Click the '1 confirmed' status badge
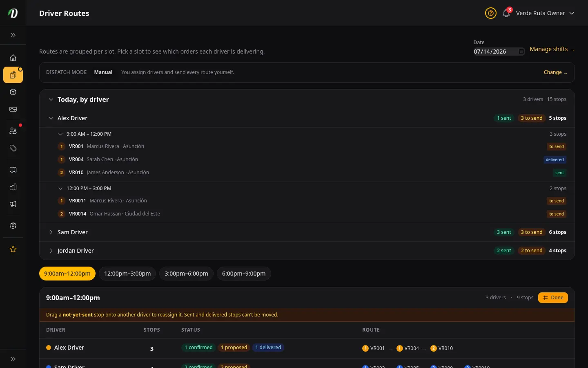 (198, 348)
